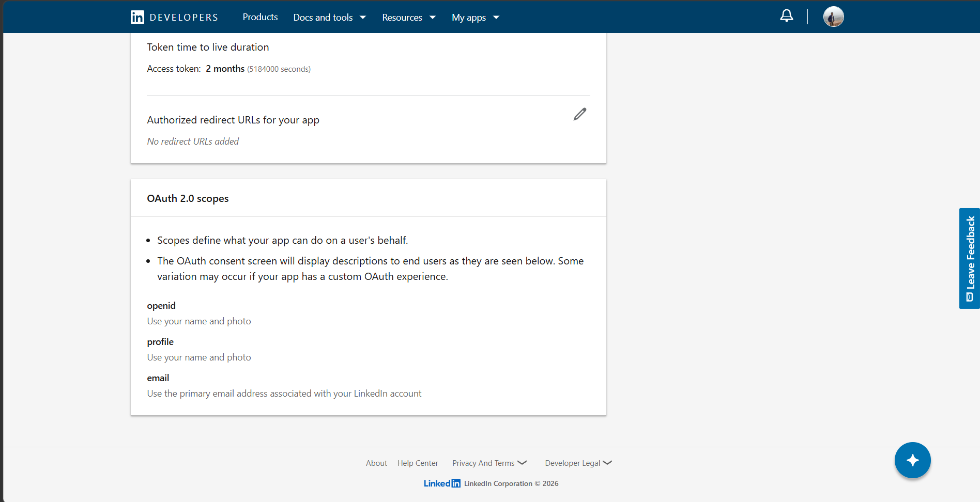Expand the Resources dropdown
The height and width of the screenshot is (502, 980).
[x=409, y=18]
